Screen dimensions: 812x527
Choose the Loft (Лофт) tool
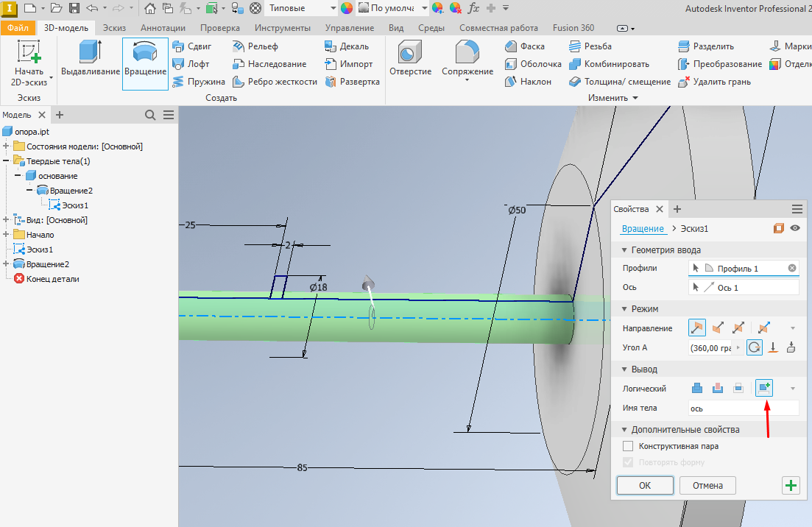(x=191, y=64)
